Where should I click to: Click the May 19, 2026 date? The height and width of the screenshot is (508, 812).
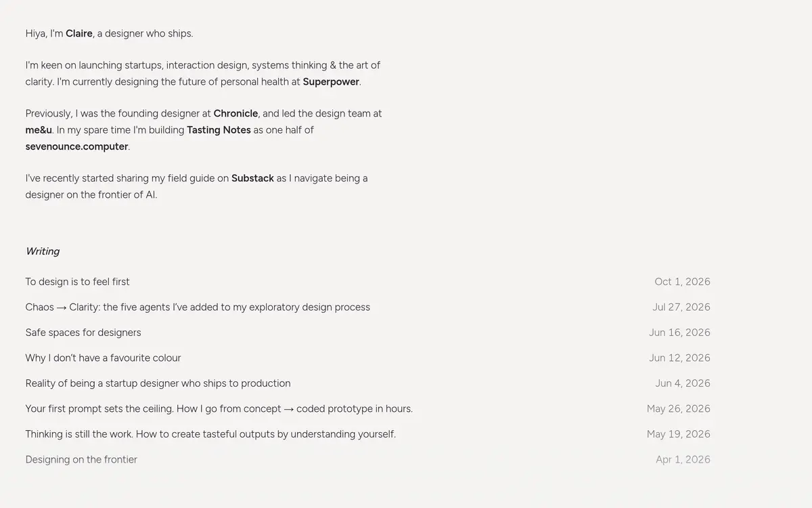679,434
